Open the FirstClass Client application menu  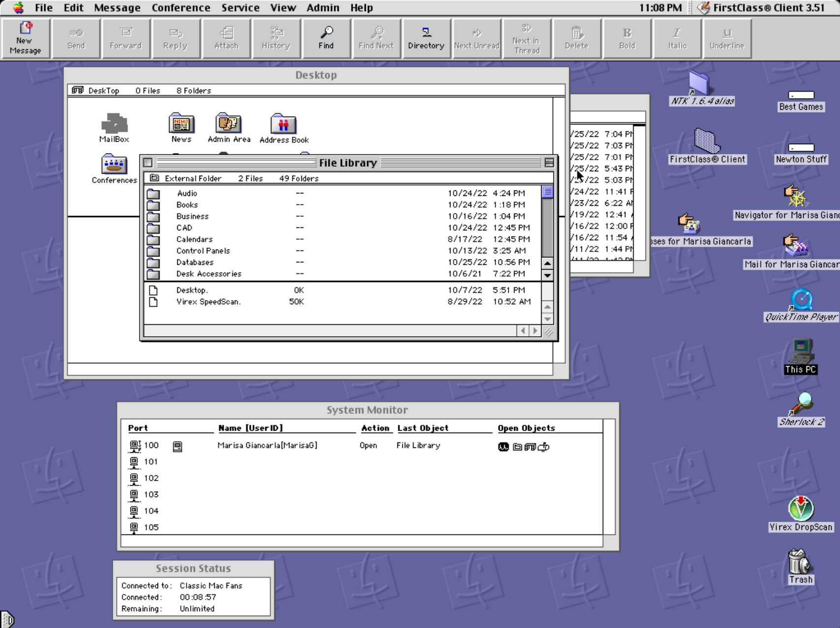pyautogui.click(x=761, y=7)
